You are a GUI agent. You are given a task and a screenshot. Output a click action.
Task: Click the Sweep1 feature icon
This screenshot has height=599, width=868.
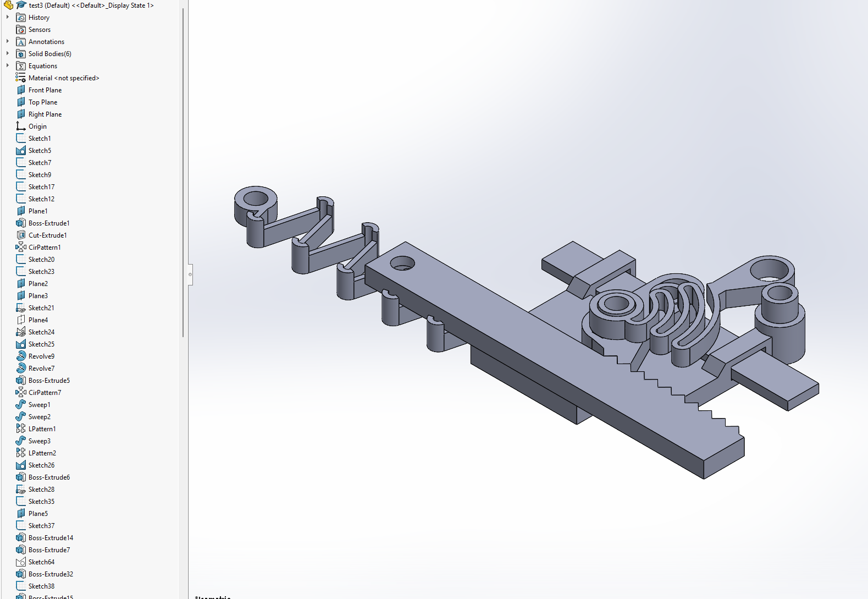coord(21,405)
